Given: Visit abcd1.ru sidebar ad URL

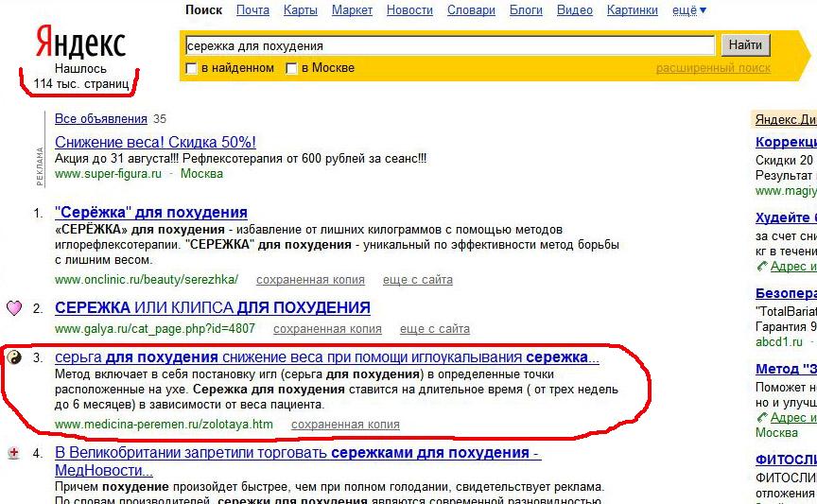Looking at the screenshot, I should pyautogui.click(x=779, y=342).
